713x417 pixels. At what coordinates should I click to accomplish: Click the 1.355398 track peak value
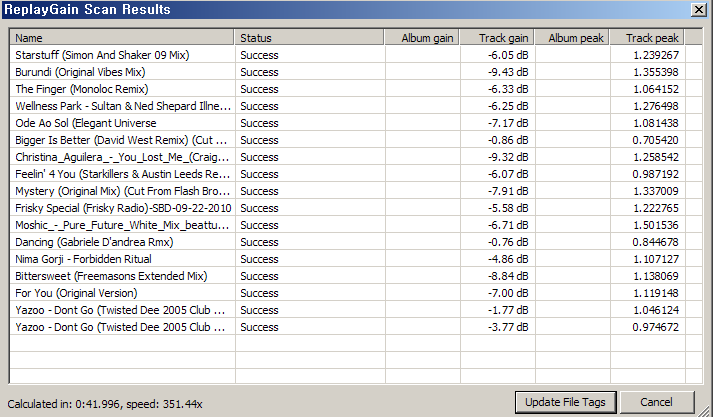pos(656,72)
